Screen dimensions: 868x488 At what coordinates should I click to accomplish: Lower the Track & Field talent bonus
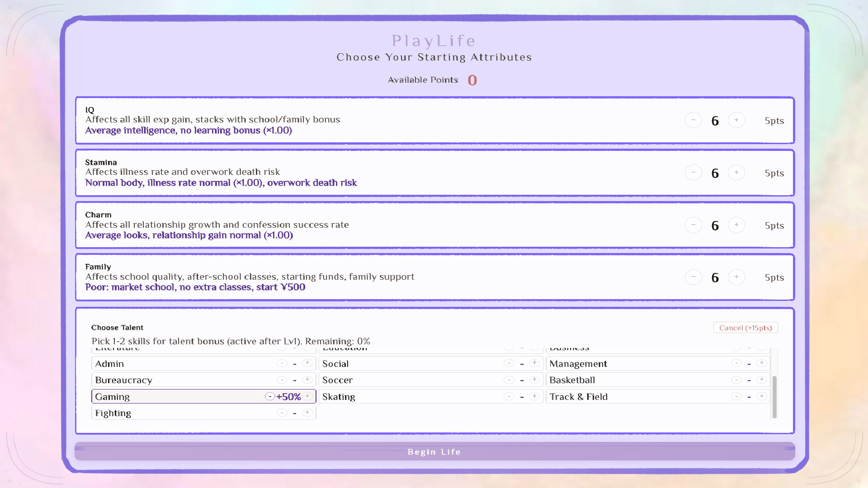736,396
